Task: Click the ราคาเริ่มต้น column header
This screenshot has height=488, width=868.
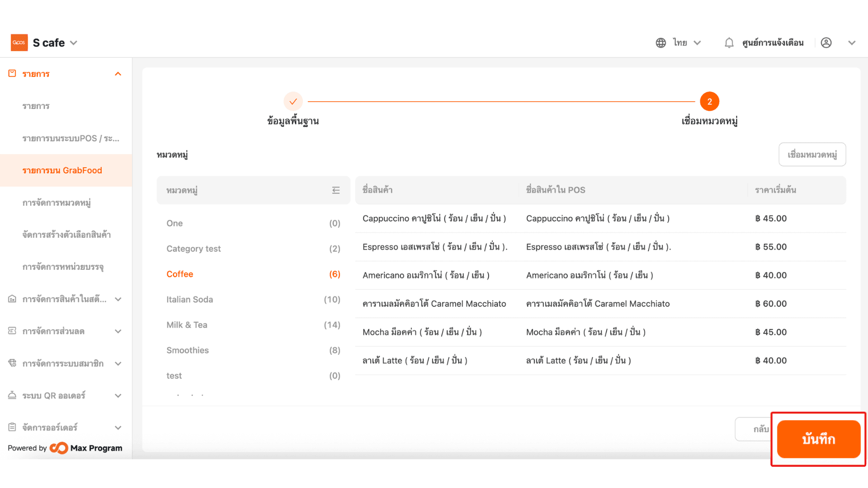Action: 776,190
